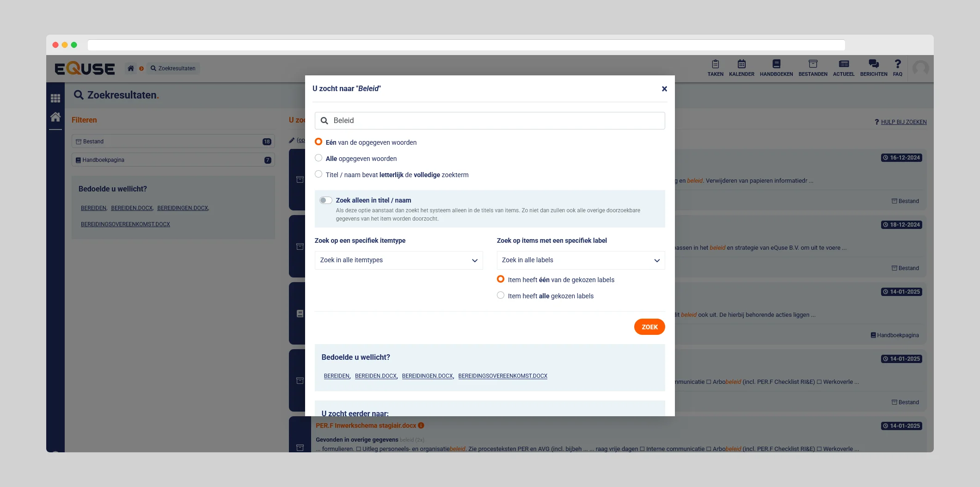Click the BEREIDINGEN.DOCX suggestion in the dialog

coord(427,376)
